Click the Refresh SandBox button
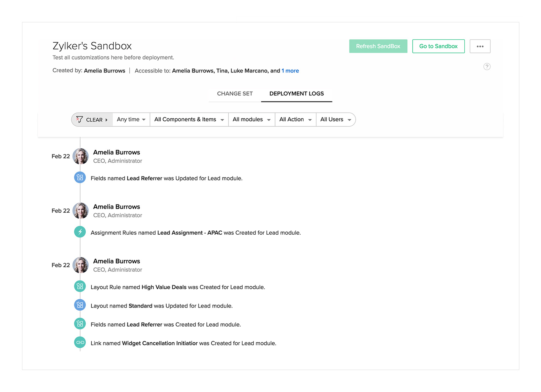 [378, 46]
